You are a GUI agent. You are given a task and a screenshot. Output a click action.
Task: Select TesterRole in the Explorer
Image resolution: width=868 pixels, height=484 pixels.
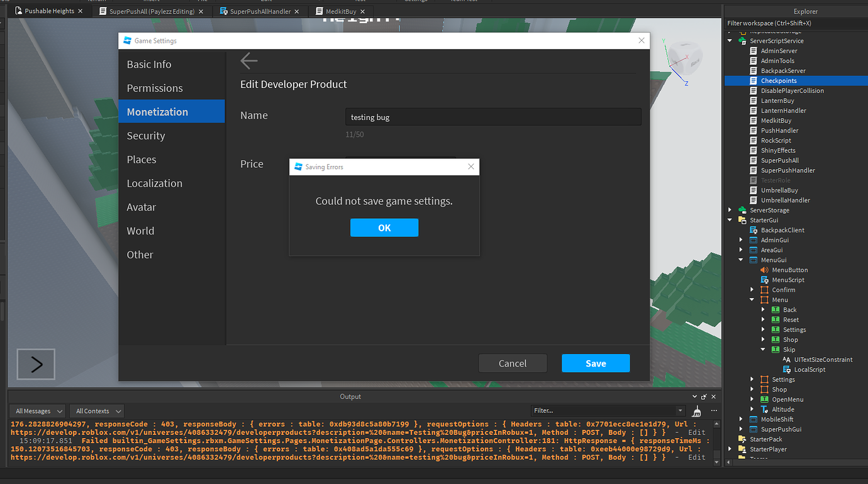point(796,180)
